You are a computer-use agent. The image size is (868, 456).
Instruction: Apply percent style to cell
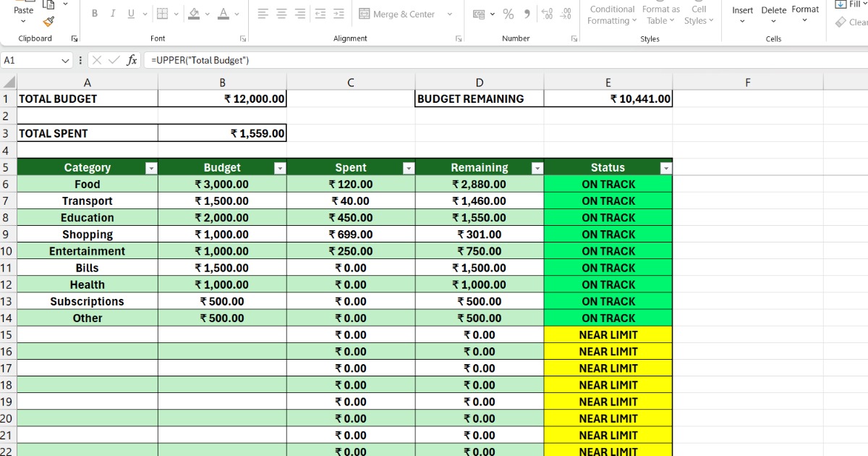509,14
